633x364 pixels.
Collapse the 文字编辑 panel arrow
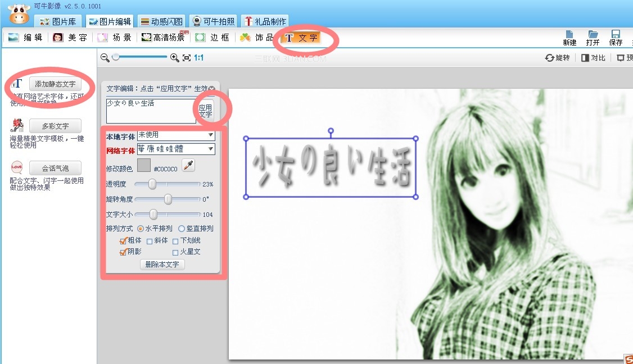212,88
